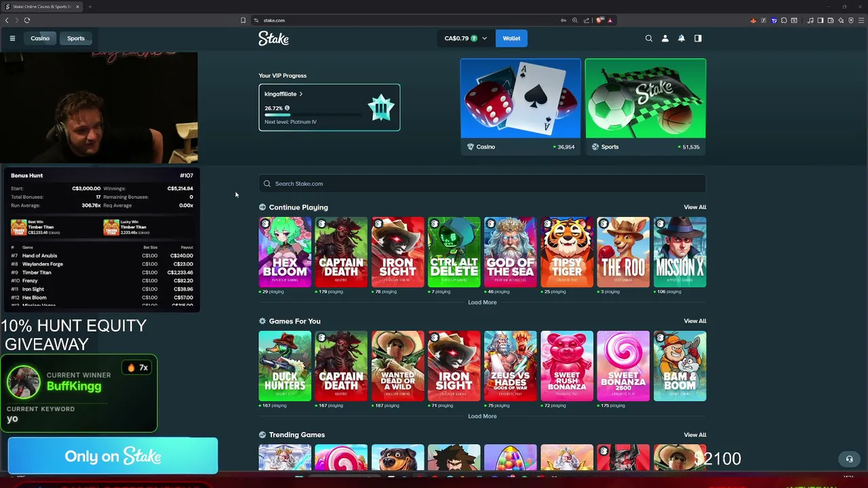Select the Stake browser tab
The height and width of the screenshot is (488, 868).
[x=42, y=7]
